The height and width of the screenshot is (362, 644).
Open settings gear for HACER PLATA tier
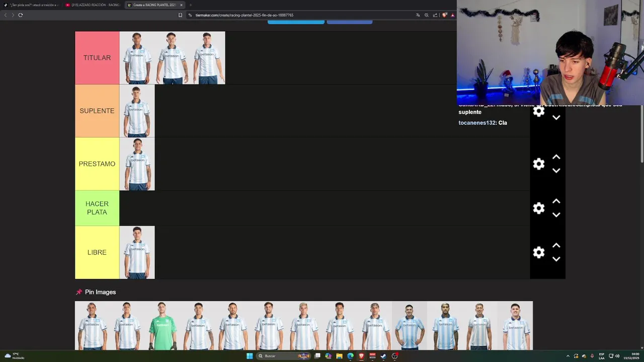click(x=539, y=208)
